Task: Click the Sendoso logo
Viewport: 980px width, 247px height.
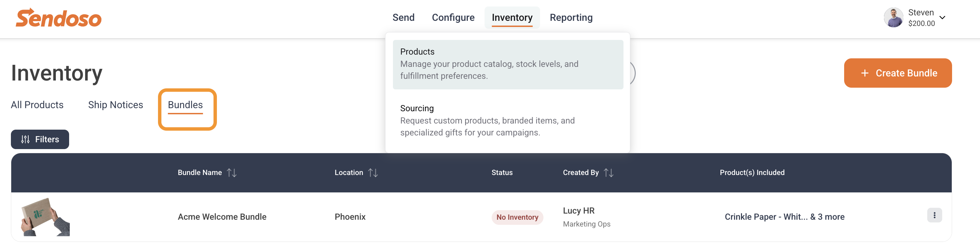Action: [x=59, y=18]
